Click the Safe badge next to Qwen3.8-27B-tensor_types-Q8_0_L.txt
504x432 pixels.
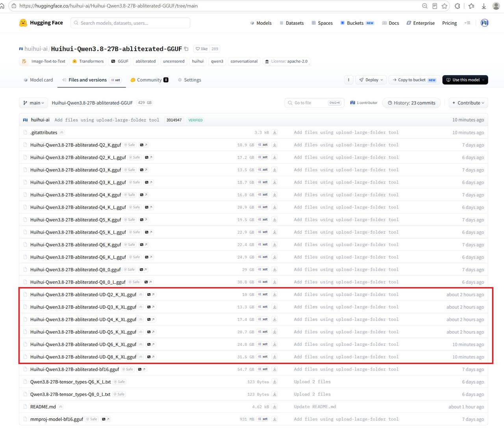(119, 394)
